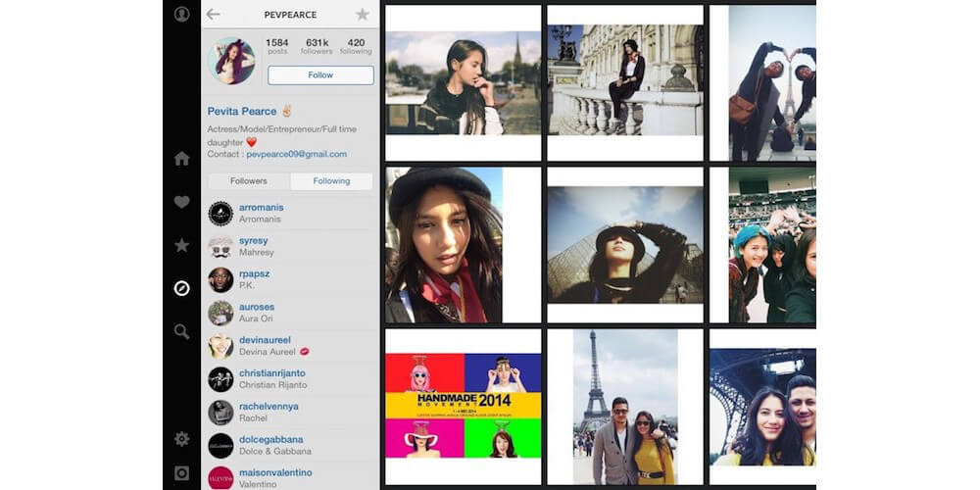980x490 pixels.
Task: Switch to the Following tab
Action: click(x=331, y=181)
